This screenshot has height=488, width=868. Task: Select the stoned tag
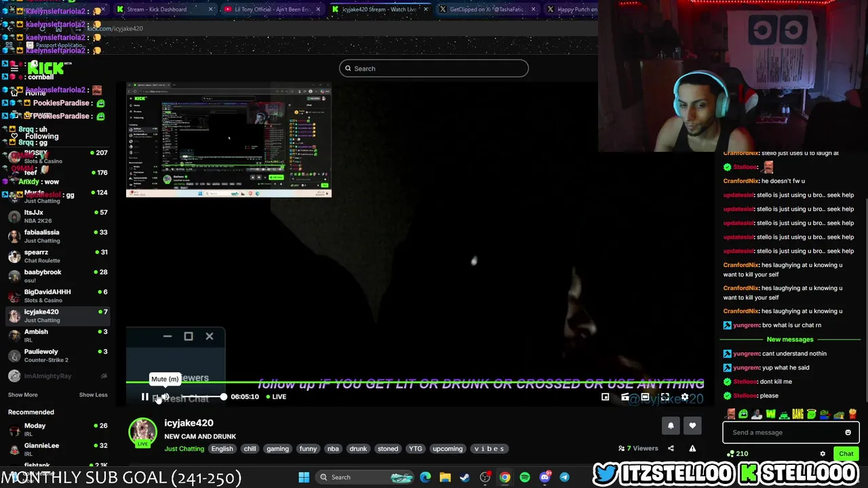pyautogui.click(x=388, y=449)
